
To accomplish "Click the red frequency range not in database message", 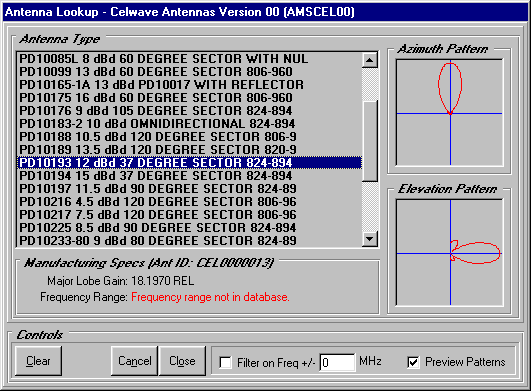I will (x=210, y=297).
